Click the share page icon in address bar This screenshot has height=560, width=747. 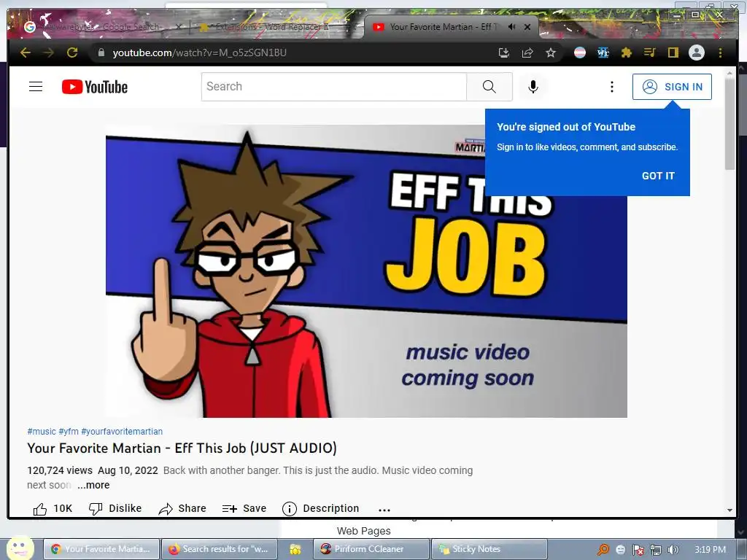527,52
